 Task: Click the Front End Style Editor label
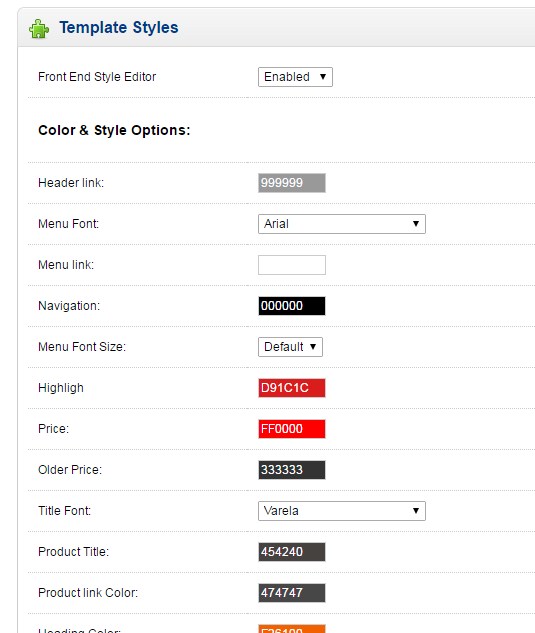point(97,77)
